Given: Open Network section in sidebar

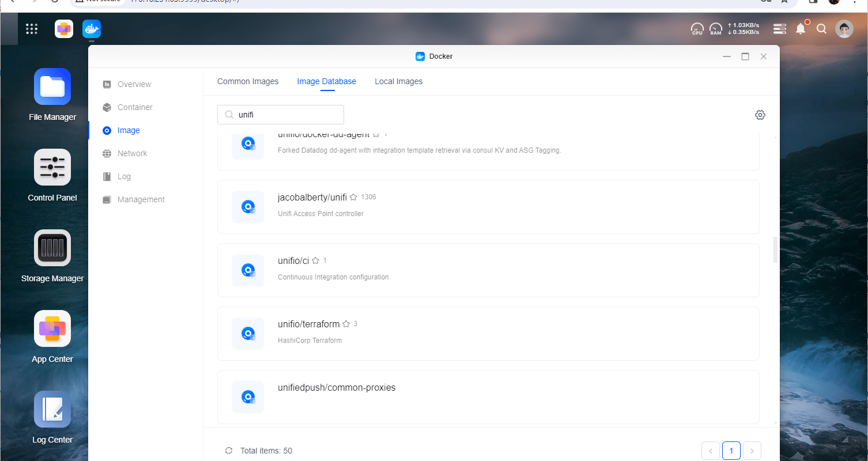Looking at the screenshot, I should [132, 153].
